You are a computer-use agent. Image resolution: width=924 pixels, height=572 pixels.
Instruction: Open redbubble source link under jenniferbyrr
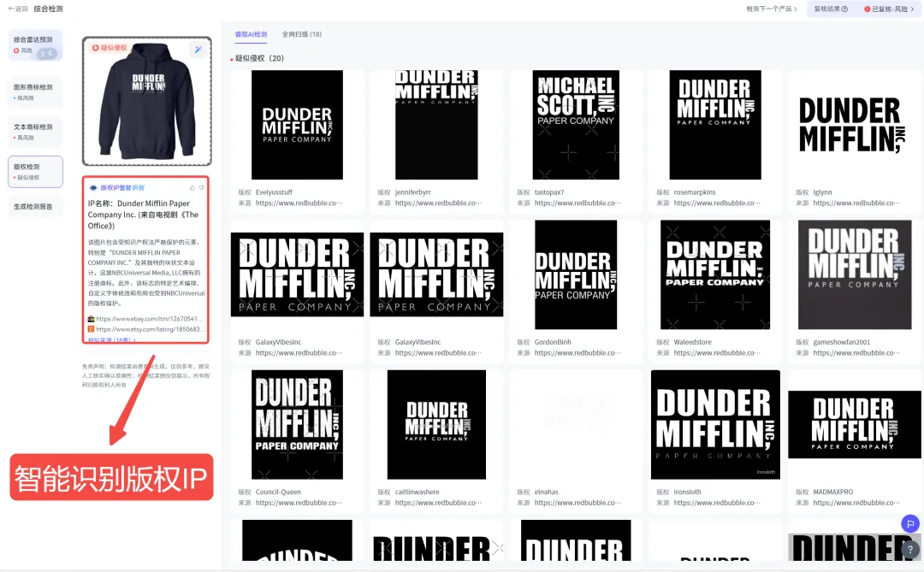(438, 203)
